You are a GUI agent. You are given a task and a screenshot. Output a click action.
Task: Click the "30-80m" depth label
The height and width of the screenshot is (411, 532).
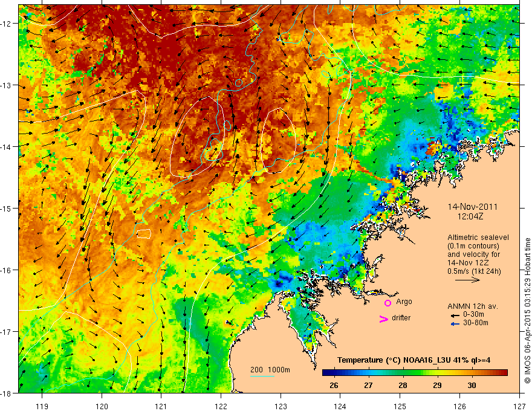pos(476,323)
